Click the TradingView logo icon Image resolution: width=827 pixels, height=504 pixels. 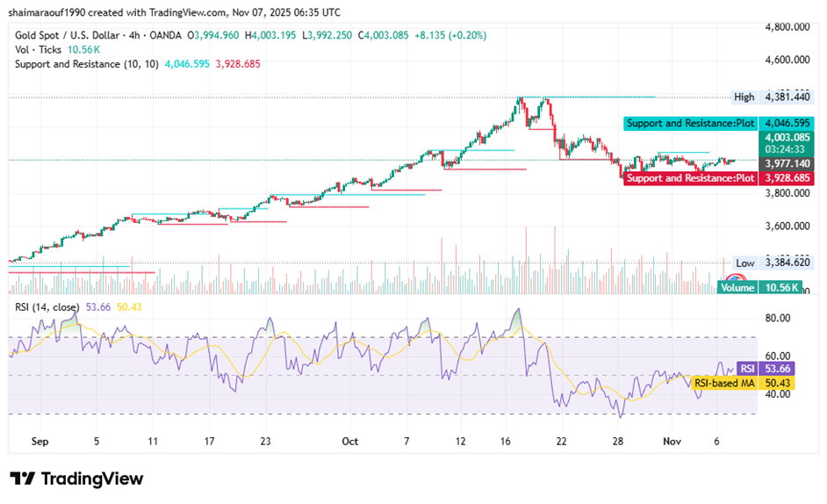pyautogui.click(x=23, y=479)
